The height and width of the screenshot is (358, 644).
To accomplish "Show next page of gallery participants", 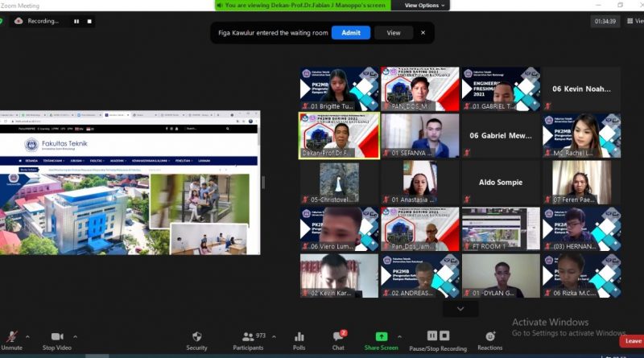I will 460,309.
